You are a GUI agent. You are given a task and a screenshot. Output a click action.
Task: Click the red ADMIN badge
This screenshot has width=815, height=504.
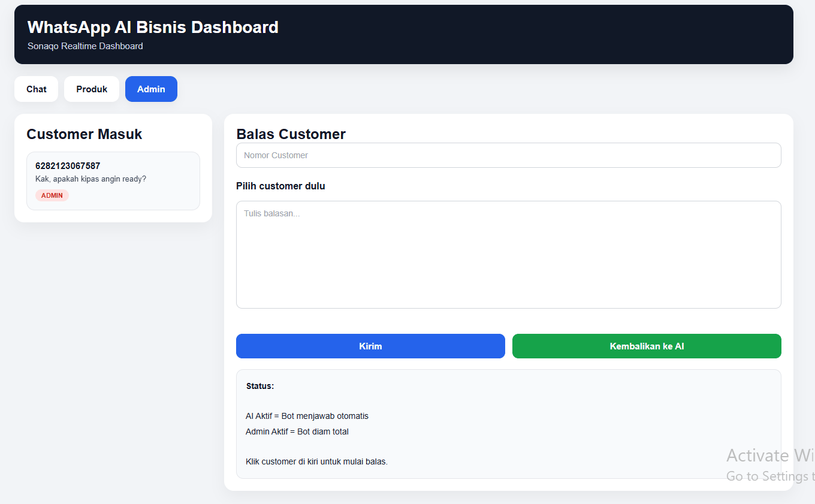coord(52,195)
